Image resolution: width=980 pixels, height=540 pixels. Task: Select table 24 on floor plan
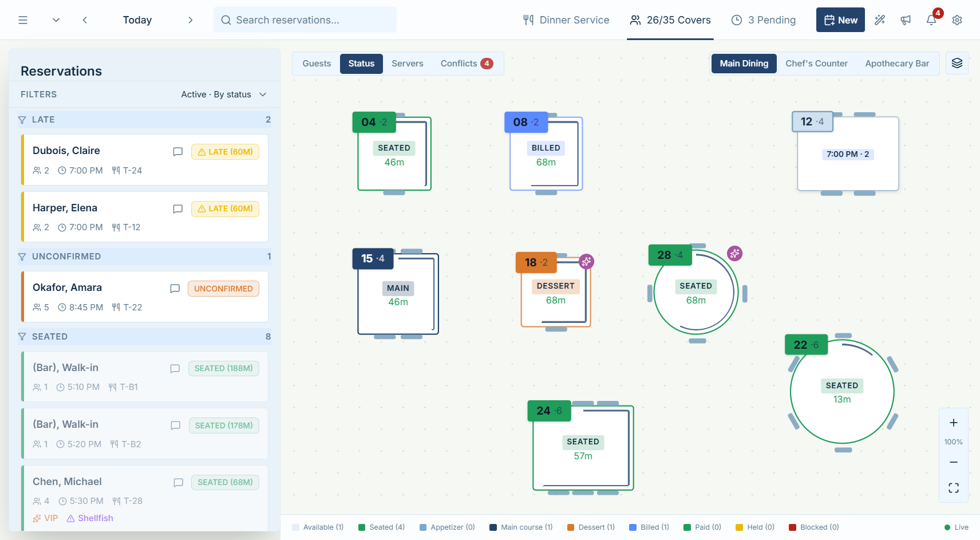point(583,448)
